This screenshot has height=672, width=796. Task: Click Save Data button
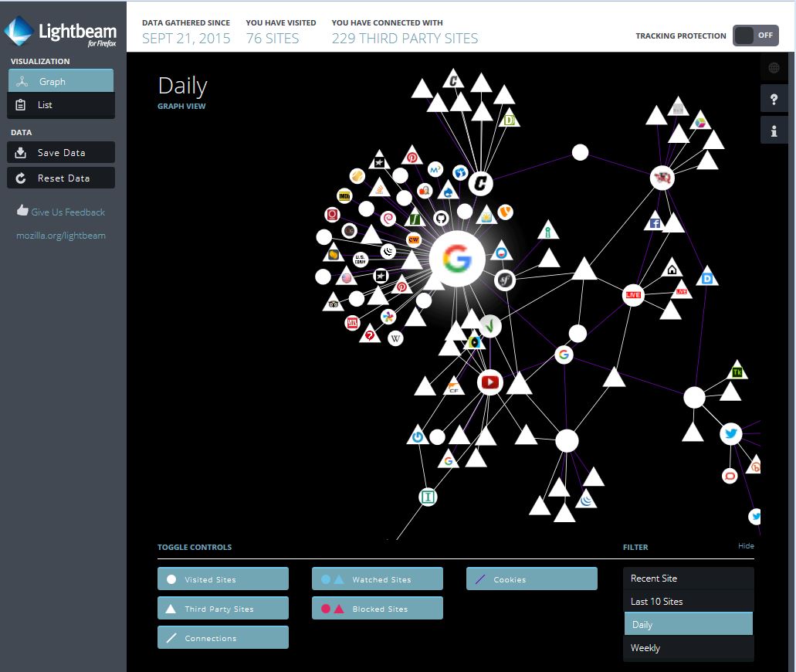pyautogui.click(x=61, y=152)
